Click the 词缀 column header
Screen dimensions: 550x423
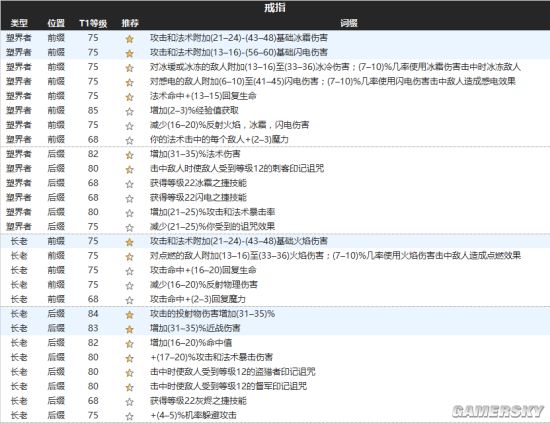tap(349, 23)
